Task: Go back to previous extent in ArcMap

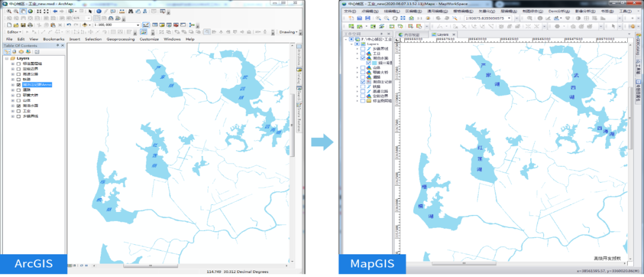Action: (55, 11)
